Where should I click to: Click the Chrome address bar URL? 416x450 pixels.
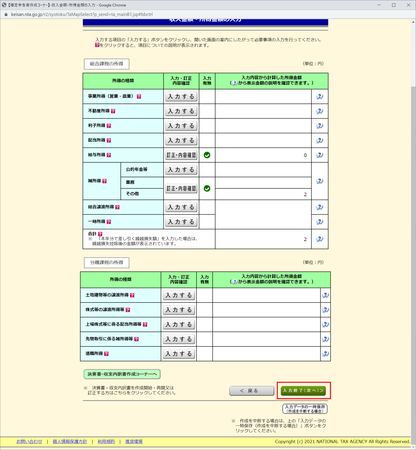point(82,14)
